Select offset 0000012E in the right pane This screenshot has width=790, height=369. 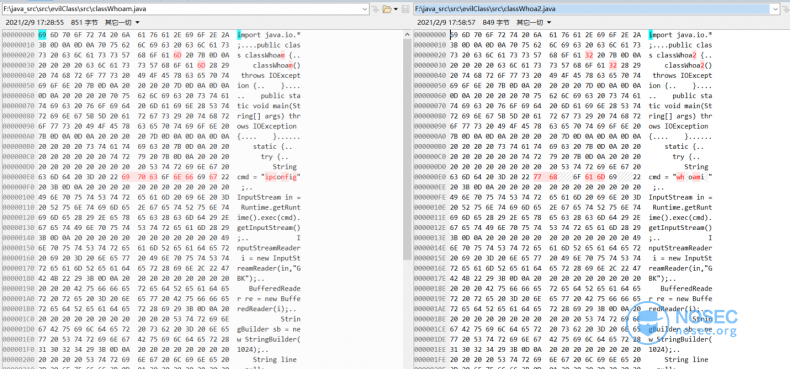[x=430, y=227]
